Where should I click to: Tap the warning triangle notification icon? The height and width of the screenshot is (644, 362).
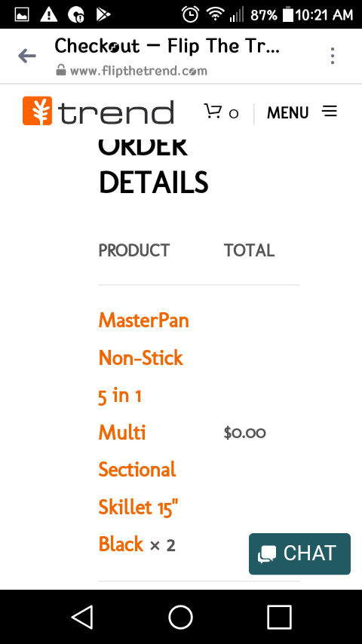coord(49,15)
